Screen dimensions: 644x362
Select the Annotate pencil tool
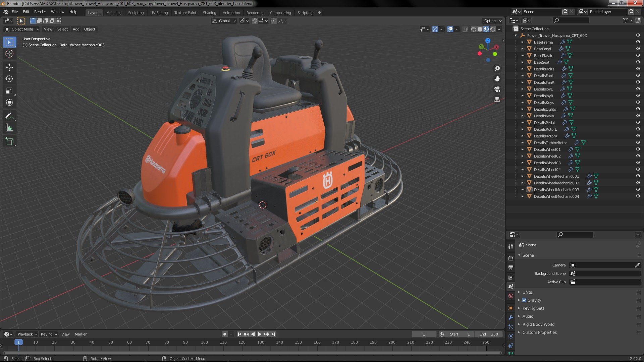pos(9,116)
